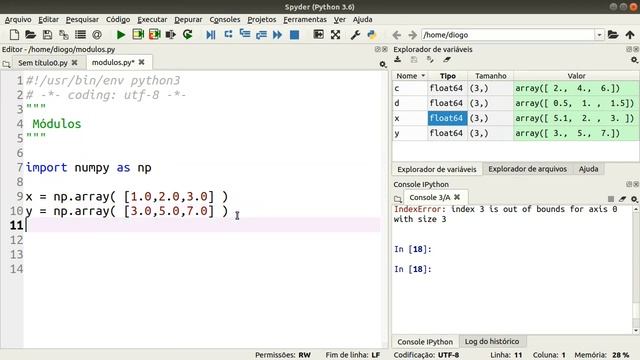
Task: Browse editor tabs button
Action: click(x=6, y=64)
